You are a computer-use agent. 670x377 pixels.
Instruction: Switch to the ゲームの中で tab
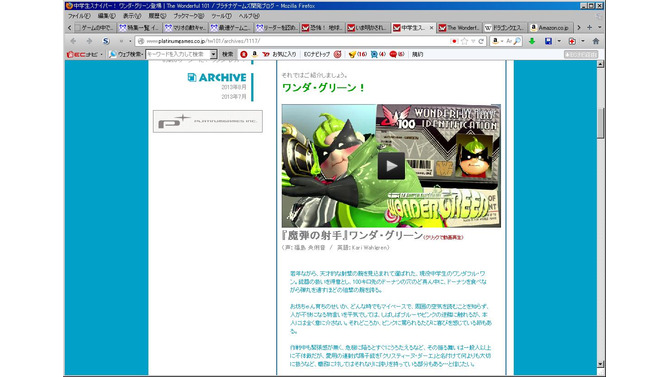[x=94, y=27]
